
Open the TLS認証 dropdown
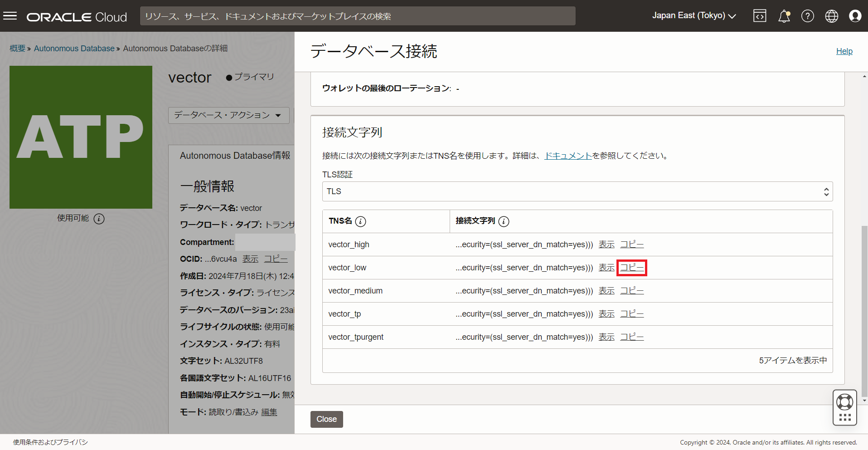click(577, 191)
